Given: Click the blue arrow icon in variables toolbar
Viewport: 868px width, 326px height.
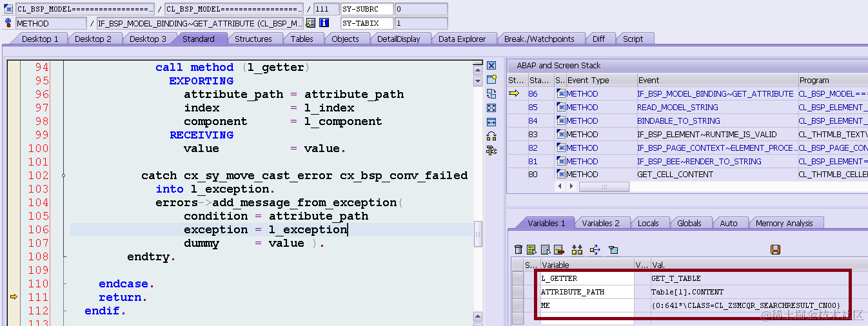Looking at the screenshot, I should click(595, 249).
